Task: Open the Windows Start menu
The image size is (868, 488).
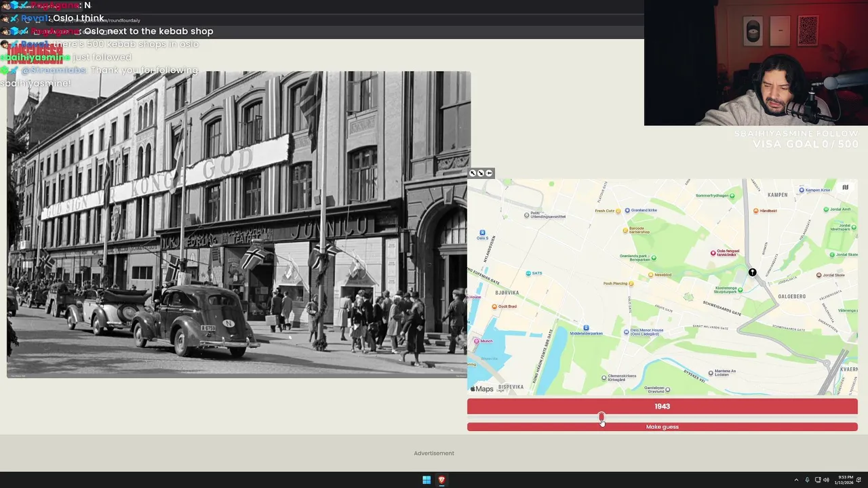Action: pyautogui.click(x=427, y=480)
